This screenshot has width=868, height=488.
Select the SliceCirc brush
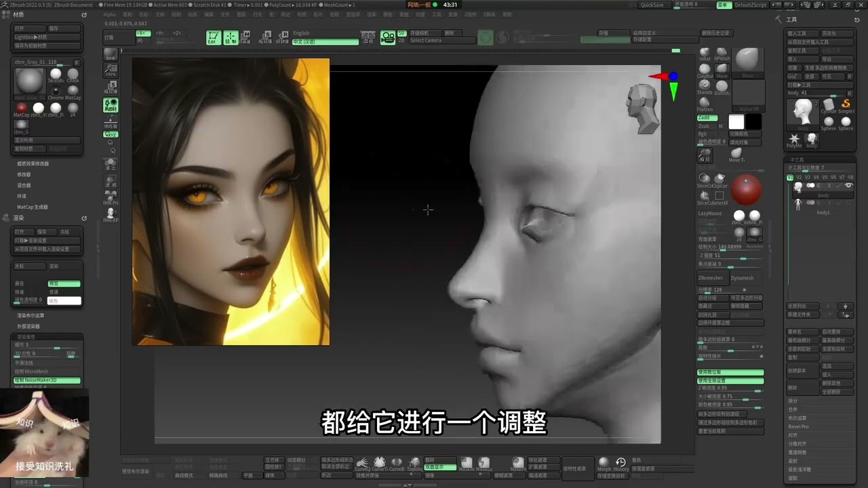click(705, 180)
